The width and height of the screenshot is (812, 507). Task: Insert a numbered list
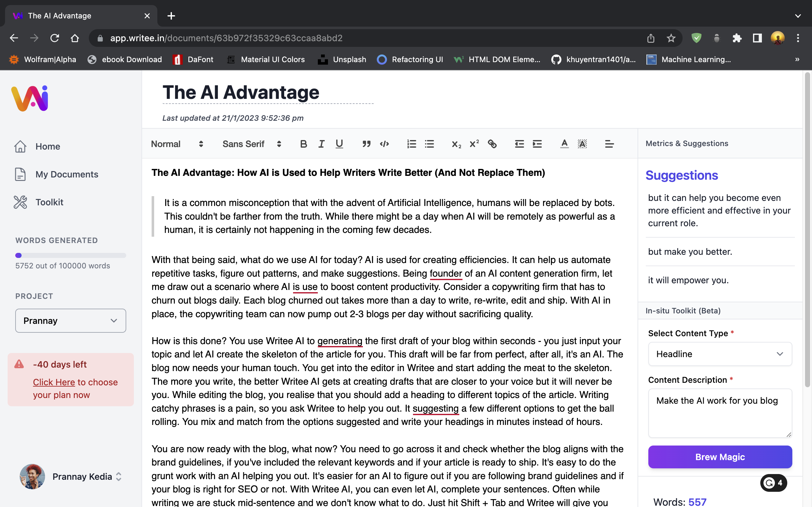click(411, 144)
